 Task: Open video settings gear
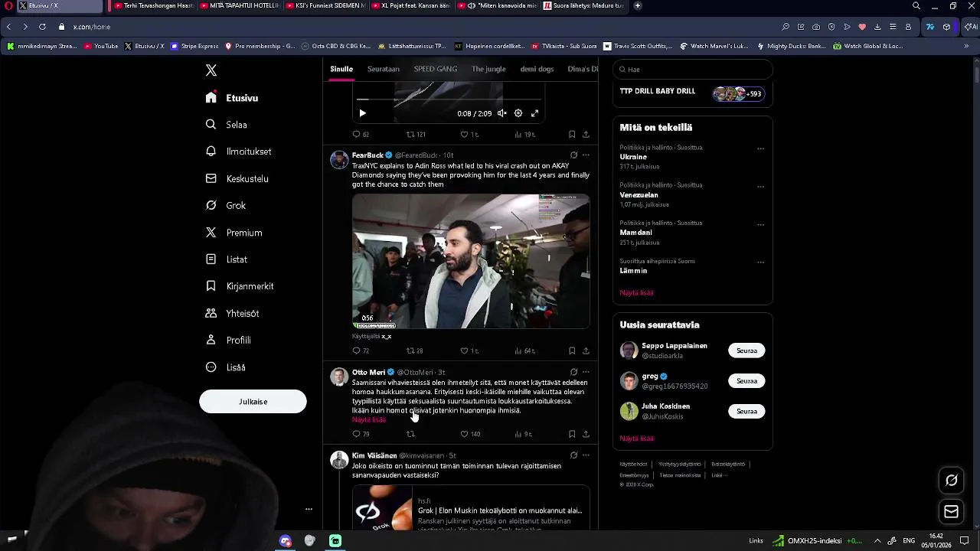point(518,113)
